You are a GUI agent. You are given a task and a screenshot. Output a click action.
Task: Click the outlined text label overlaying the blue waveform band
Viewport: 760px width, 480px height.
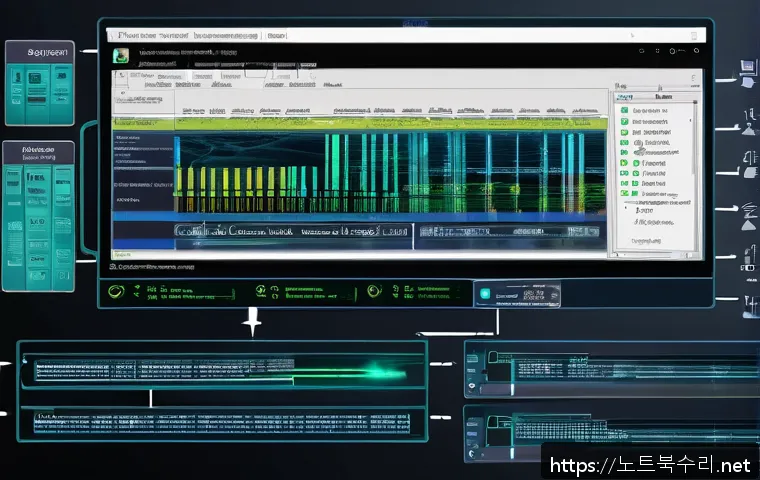[292, 230]
